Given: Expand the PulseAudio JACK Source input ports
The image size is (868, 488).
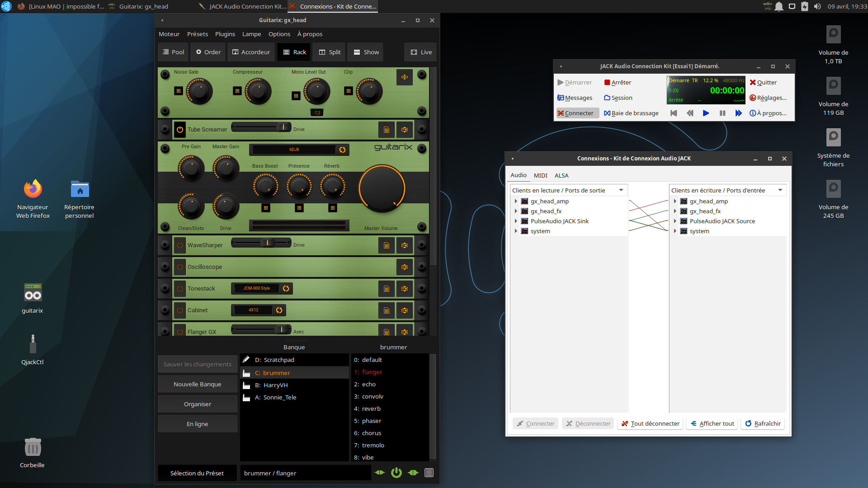Looking at the screenshot, I should pos(675,221).
